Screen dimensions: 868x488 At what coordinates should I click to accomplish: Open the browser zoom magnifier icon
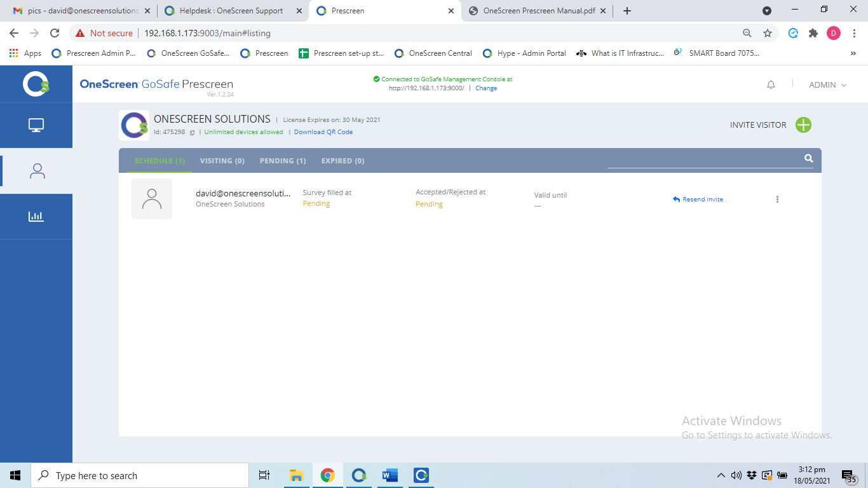click(747, 33)
